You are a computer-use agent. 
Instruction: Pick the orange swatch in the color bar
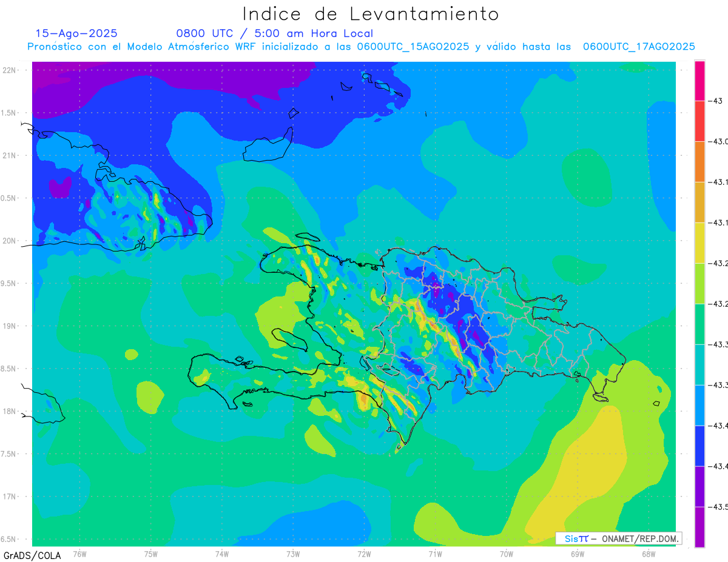[x=699, y=161]
